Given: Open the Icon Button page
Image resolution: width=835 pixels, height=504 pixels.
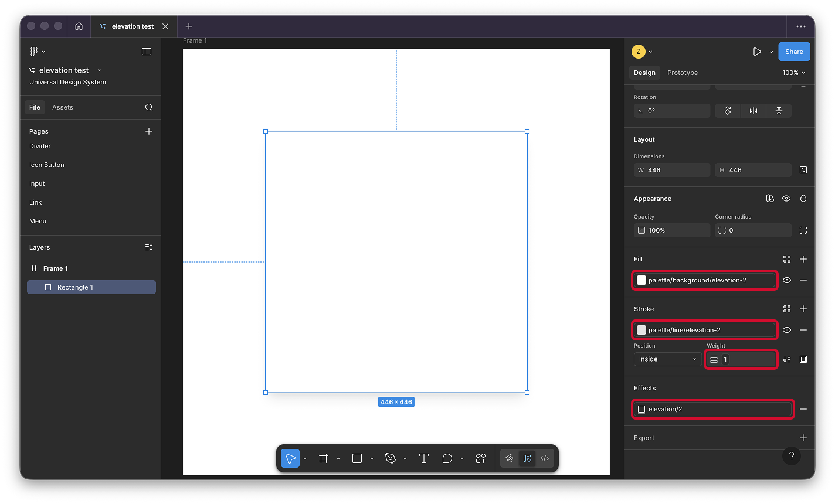Looking at the screenshot, I should pos(47,165).
